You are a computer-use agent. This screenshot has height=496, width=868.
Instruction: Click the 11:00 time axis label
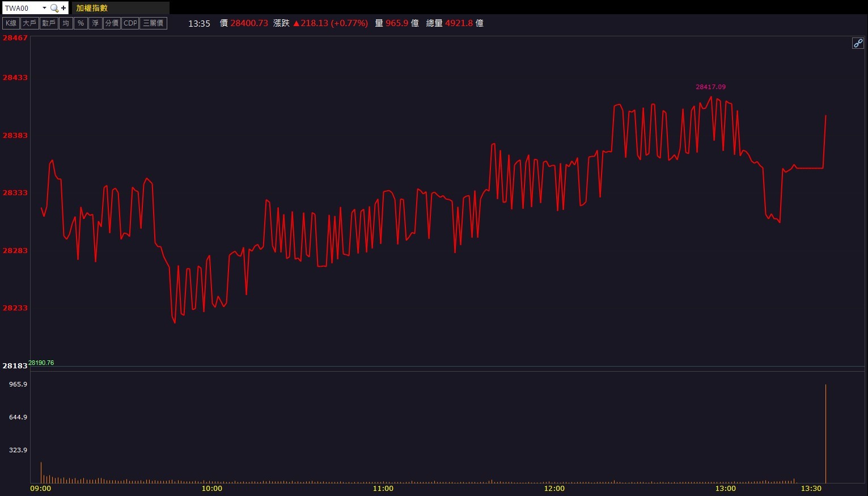pyautogui.click(x=383, y=489)
